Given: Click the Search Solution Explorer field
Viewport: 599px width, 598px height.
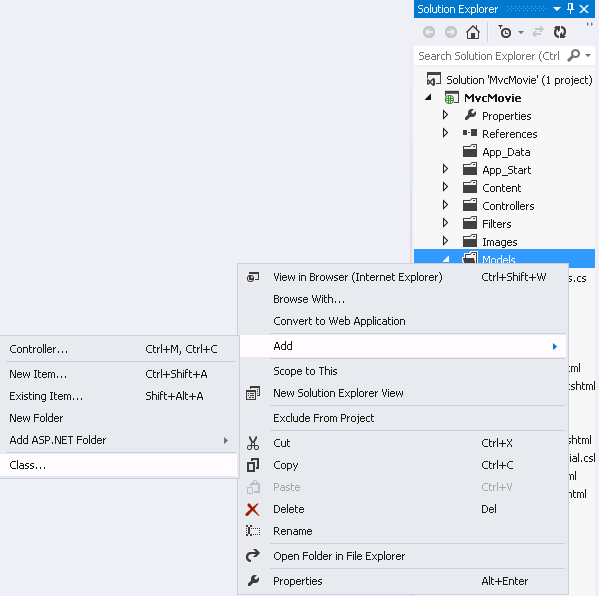Looking at the screenshot, I should 489,56.
